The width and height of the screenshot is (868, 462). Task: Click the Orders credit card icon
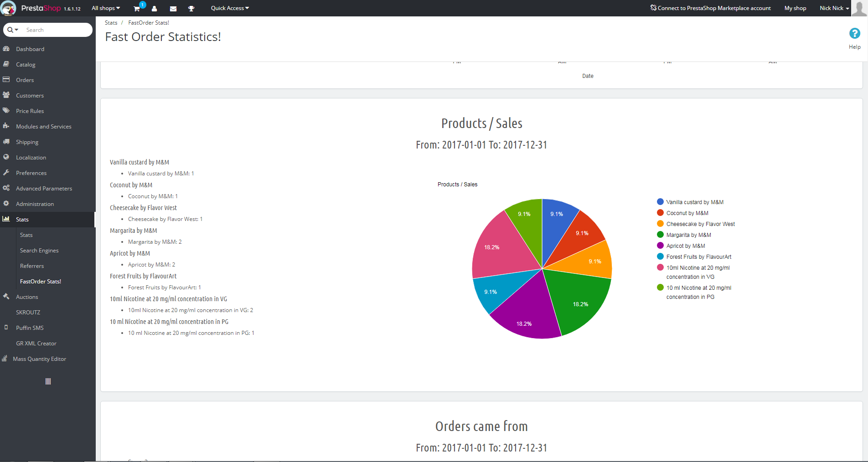point(6,80)
